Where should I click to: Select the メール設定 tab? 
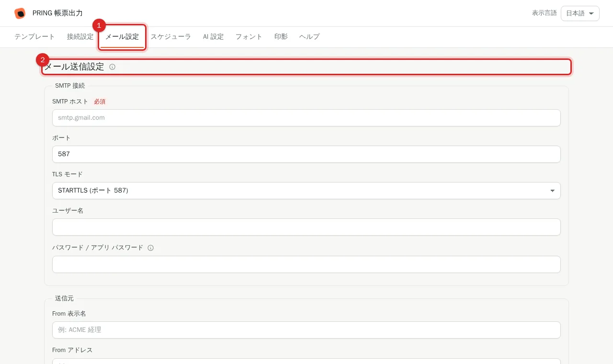coord(122,37)
